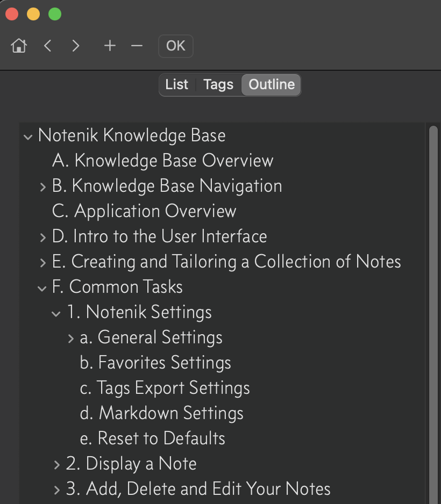441x504 pixels.
Task: Expand E. Creating and Tailoring a Collection
Action: (x=43, y=263)
